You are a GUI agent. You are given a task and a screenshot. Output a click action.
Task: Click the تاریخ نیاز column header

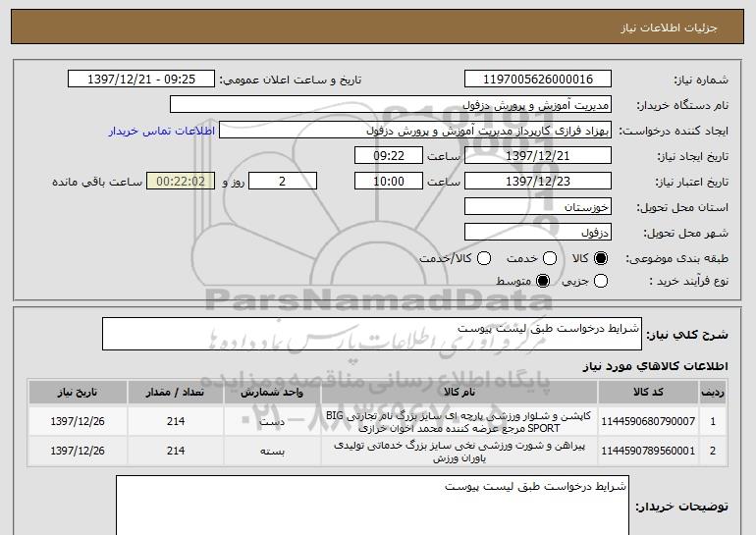click(78, 393)
